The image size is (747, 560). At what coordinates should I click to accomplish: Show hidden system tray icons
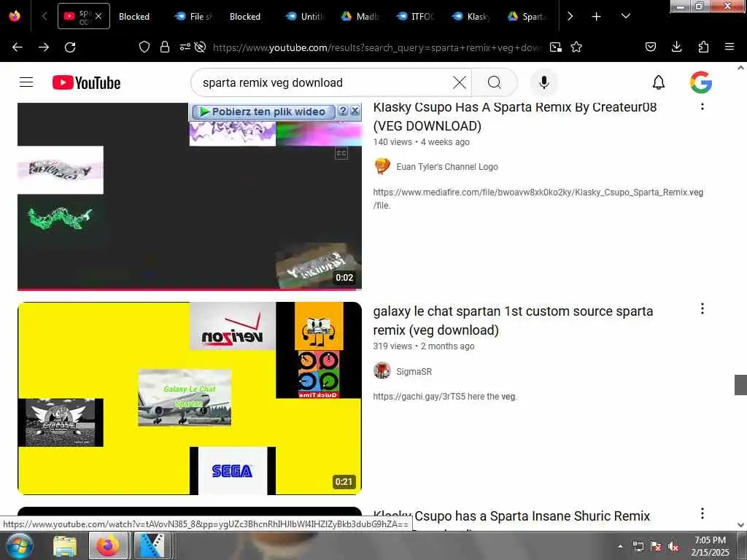point(620,546)
